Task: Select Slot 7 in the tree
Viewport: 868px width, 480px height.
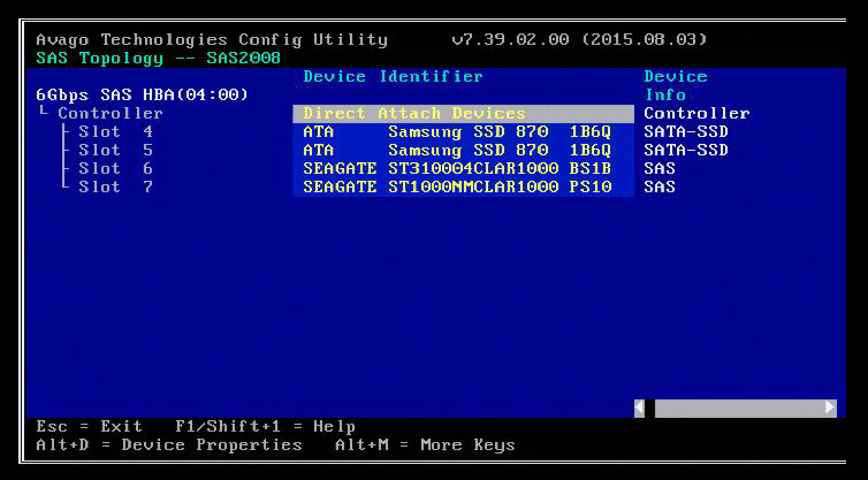Action: point(116,187)
